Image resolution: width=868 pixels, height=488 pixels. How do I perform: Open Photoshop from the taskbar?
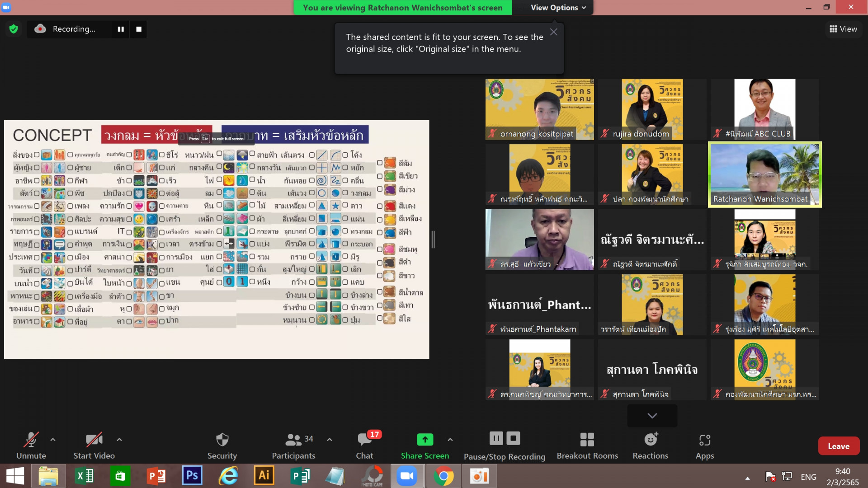[x=192, y=476]
